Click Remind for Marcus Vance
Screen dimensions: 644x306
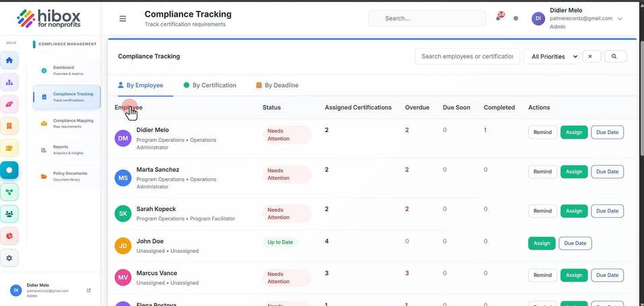(542, 275)
